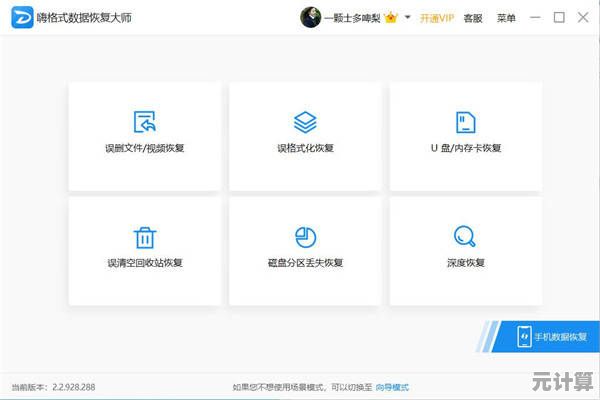This screenshot has height=400, width=600.
Task: Click 开通VIP link
Action: point(436,17)
